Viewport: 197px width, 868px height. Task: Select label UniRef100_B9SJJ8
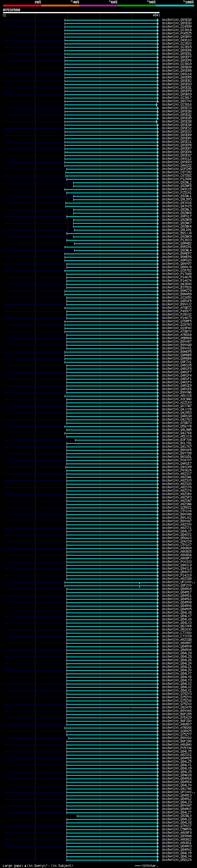177,233
